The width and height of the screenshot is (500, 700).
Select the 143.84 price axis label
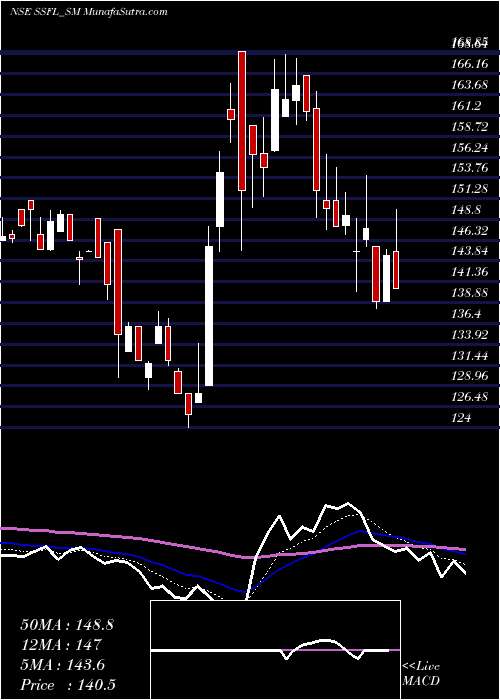469,251
